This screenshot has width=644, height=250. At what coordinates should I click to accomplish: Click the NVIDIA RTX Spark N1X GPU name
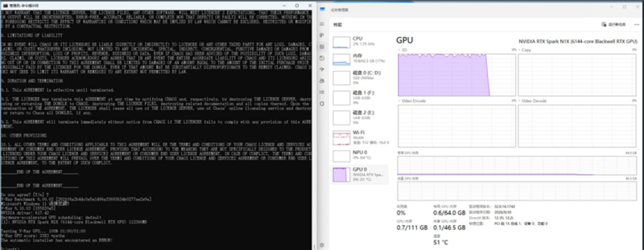[578, 42]
